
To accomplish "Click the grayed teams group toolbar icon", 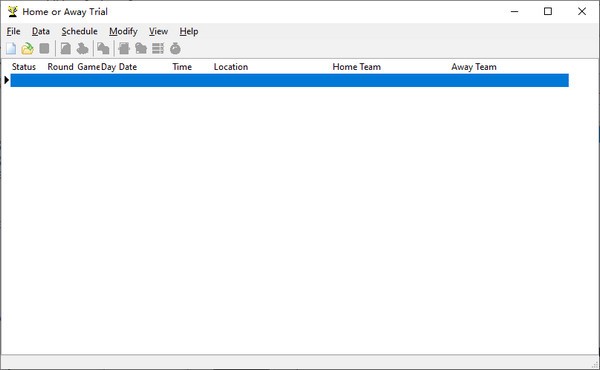I will pyautogui.click(x=82, y=49).
